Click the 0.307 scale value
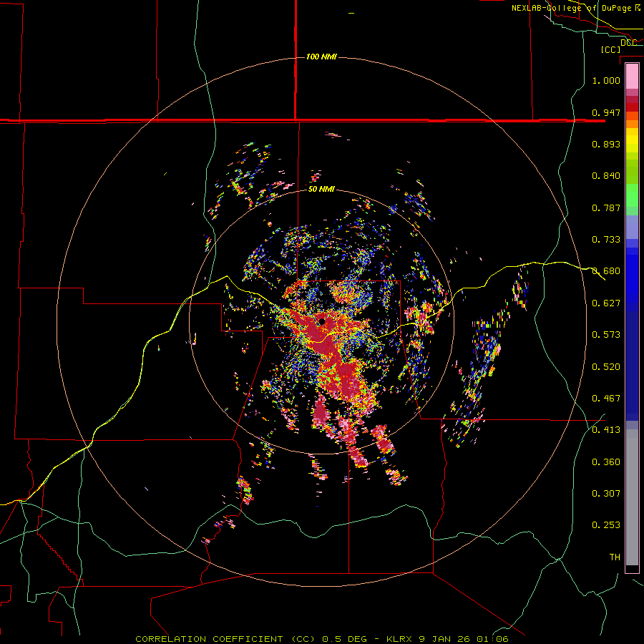The width and height of the screenshot is (644, 644). click(606, 493)
